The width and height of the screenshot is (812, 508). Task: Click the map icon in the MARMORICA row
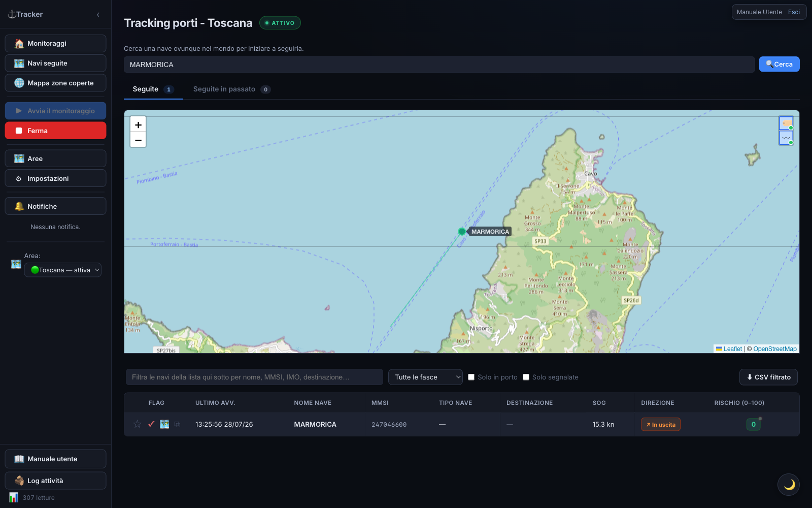point(164,424)
